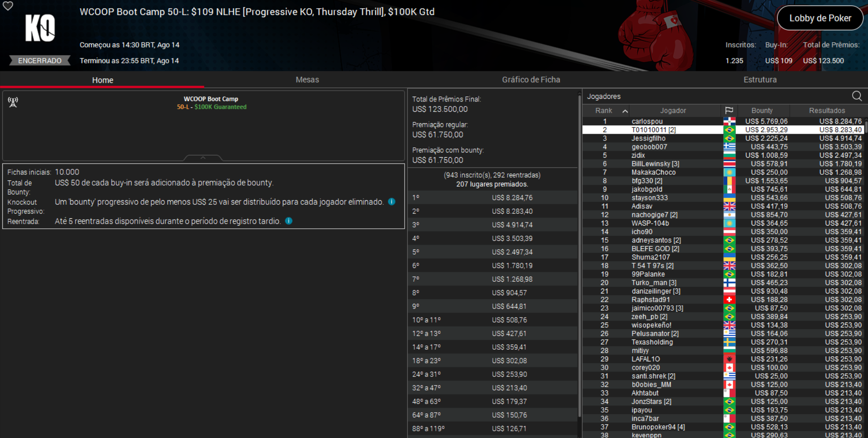Select player row zidix

723,155
